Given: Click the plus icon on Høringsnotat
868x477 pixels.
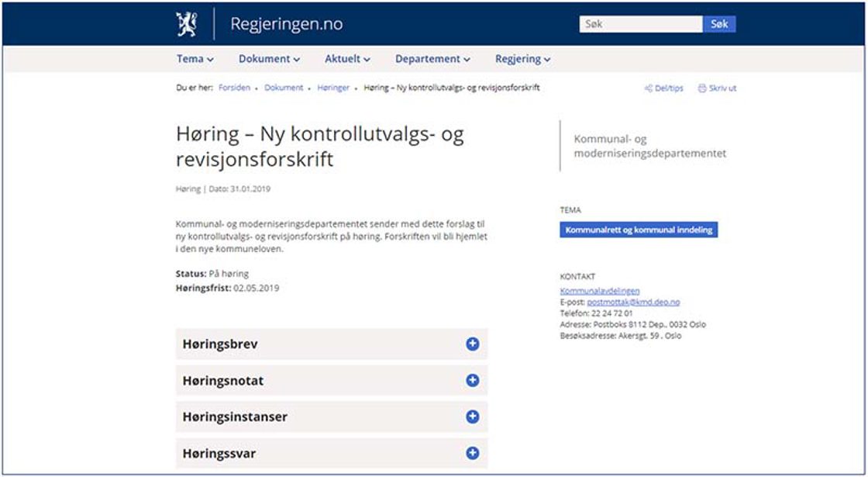Looking at the screenshot, I should (x=472, y=381).
